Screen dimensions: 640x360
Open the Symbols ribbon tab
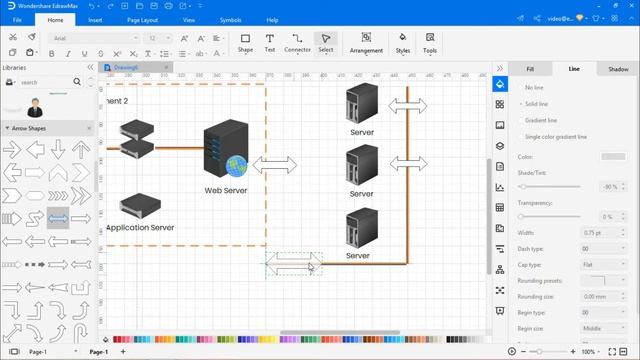click(230, 20)
